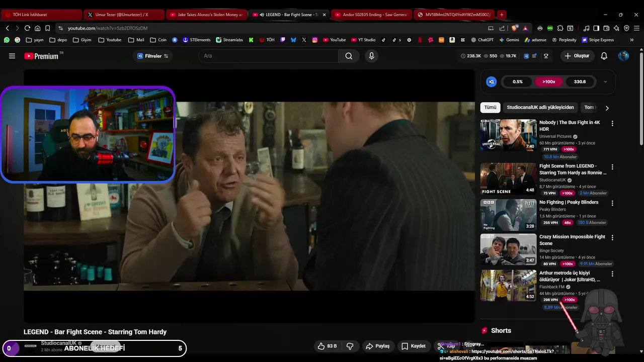Open the Twitch bookmark icon
644x362 pixels.
click(283, 40)
